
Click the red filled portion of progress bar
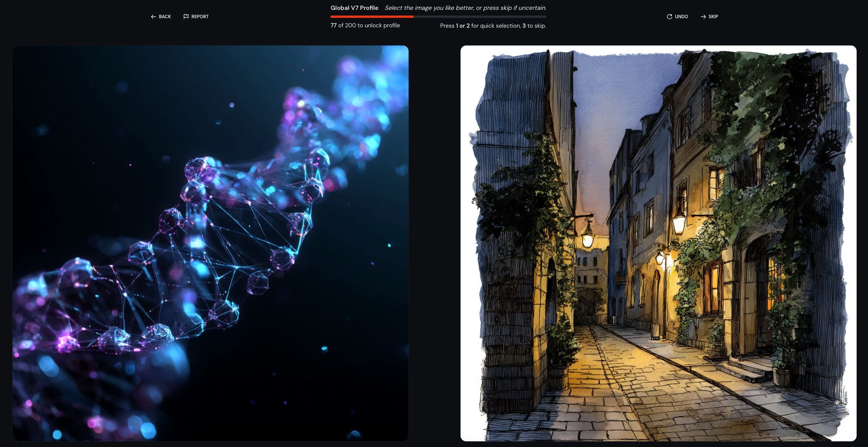tap(372, 17)
